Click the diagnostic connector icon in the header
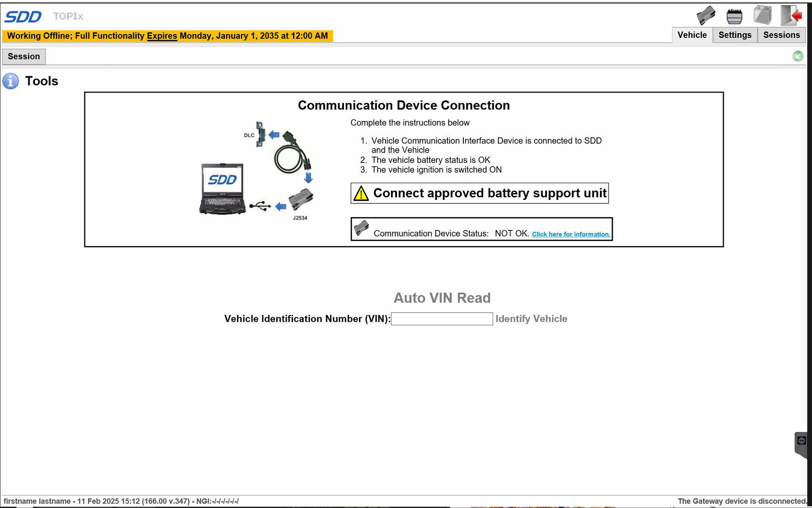 (x=734, y=16)
